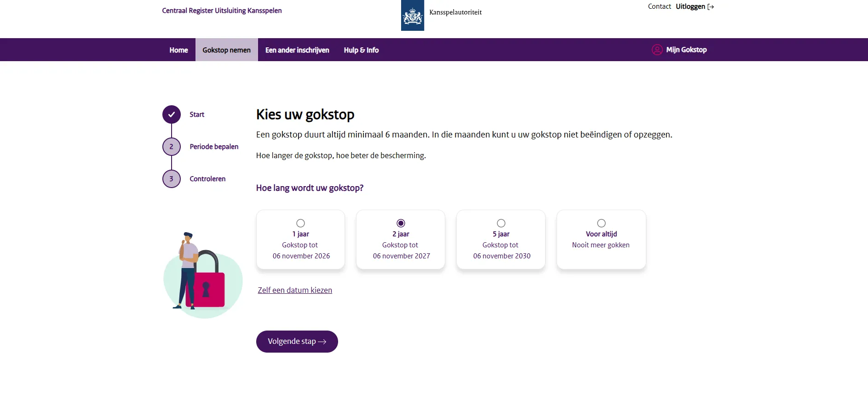This screenshot has height=394, width=868.
Task: Select the 1 jaar gokstop option
Action: click(300, 223)
